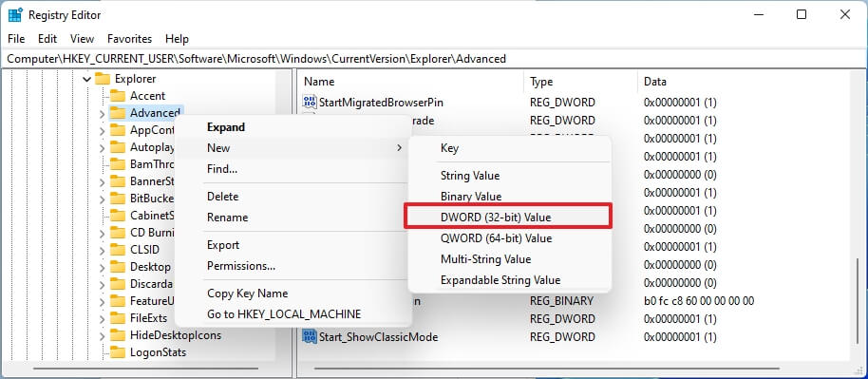This screenshot has height=379, width=868.
Task: Expand the HideDesktopIcons key arrow
Action: click(x=102, y=335)
